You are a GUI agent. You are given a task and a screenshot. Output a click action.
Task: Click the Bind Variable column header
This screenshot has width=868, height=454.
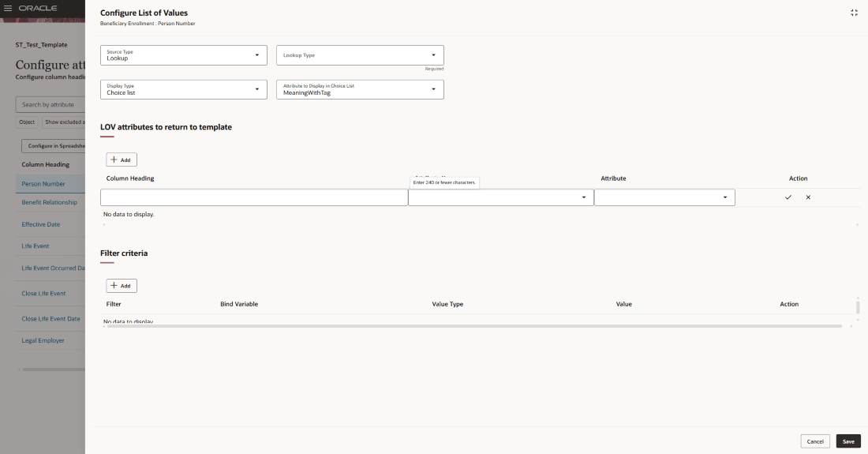pyautogui.click(x=239, y=305)
